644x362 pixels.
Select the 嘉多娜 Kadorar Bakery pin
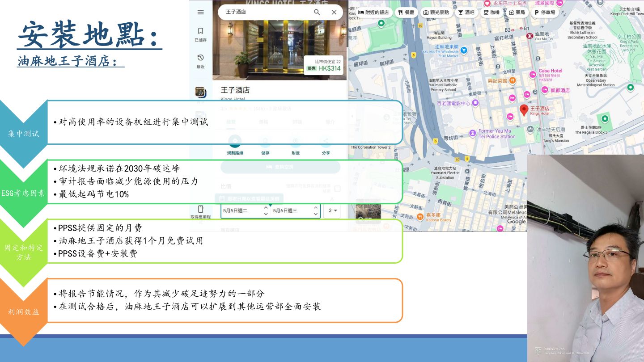[x=420, y=217]
